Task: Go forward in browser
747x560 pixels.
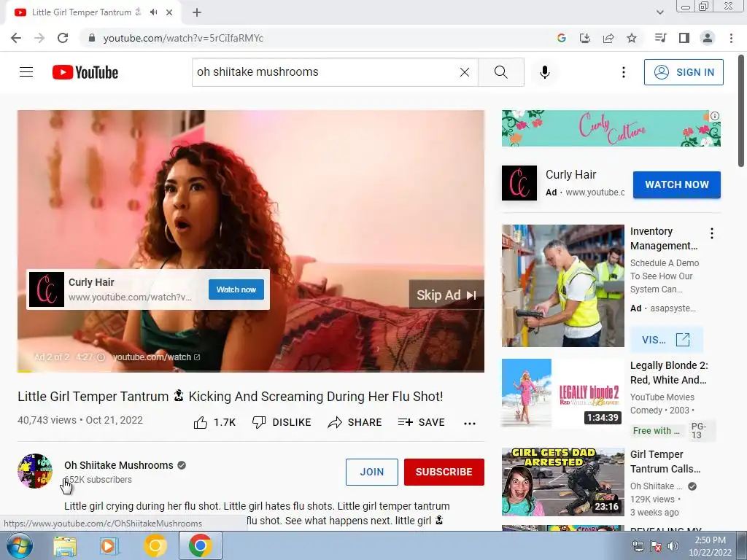Action: tap(39, 38)
